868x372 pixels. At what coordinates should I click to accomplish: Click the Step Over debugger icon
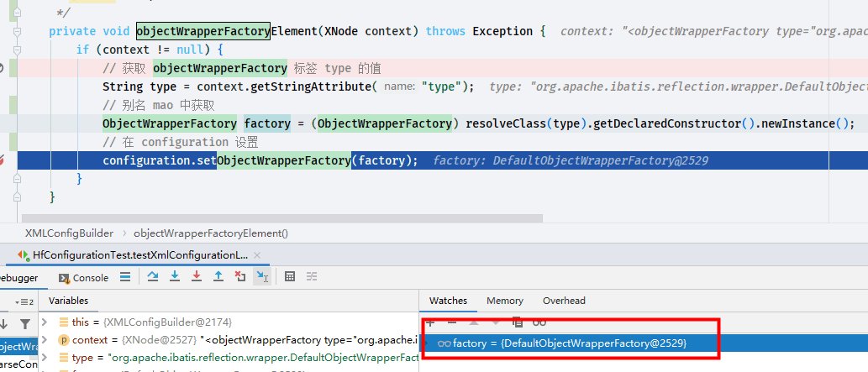153,276
